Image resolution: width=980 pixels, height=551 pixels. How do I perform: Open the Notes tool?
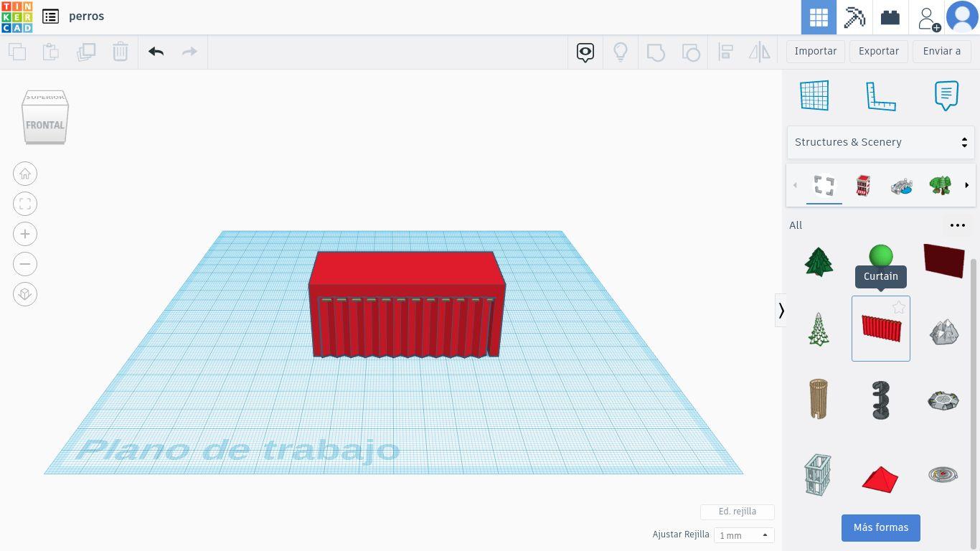946,95
